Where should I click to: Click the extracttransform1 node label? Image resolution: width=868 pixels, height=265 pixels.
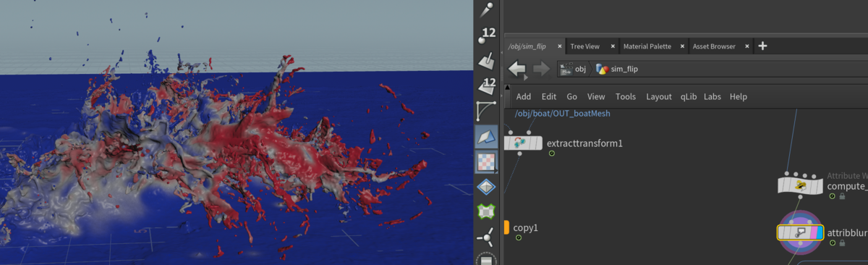584,143
